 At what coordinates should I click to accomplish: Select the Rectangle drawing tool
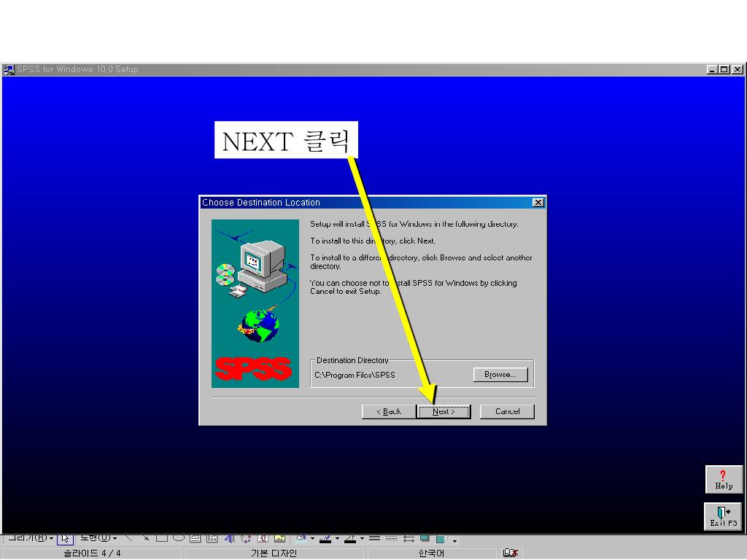162,538
